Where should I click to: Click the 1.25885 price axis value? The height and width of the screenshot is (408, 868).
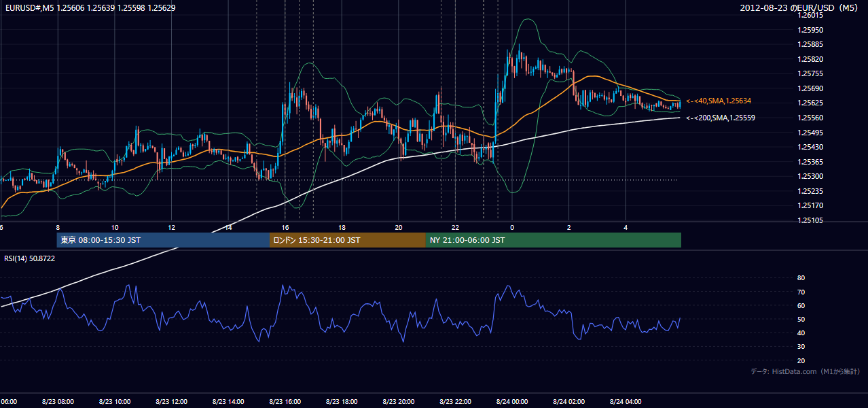[810, 45]
